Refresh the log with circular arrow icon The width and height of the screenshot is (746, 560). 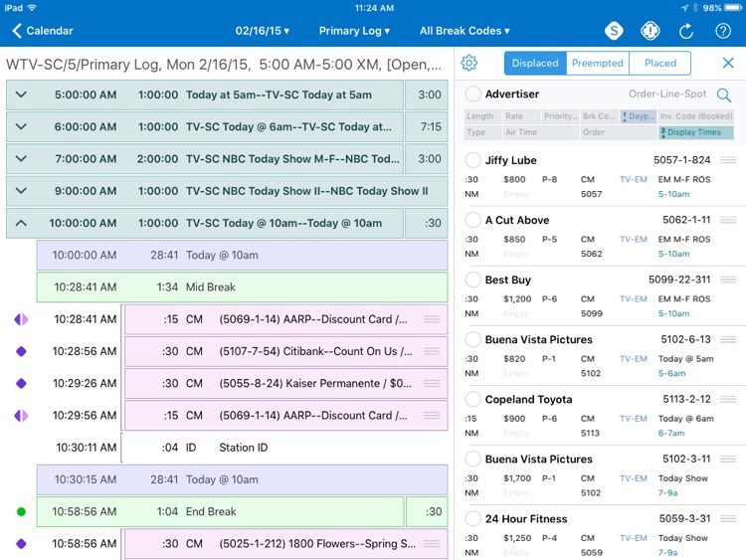coord(686,31)
